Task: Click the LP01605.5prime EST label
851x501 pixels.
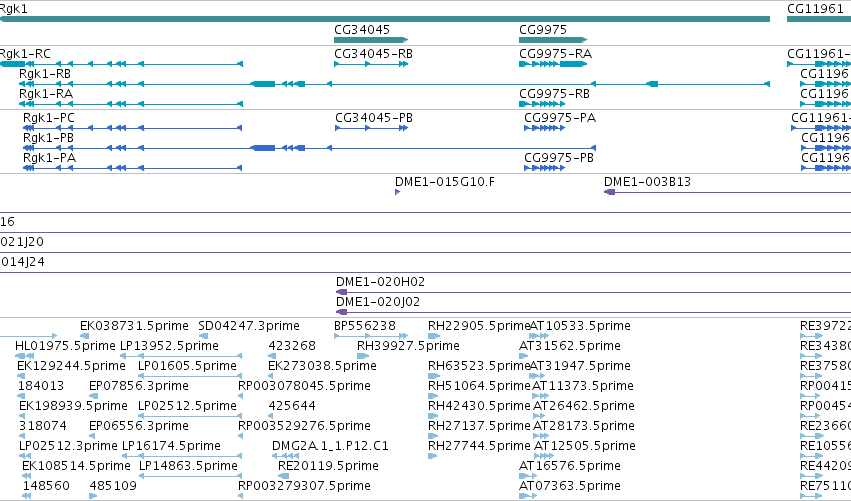Action: (187, 366)
